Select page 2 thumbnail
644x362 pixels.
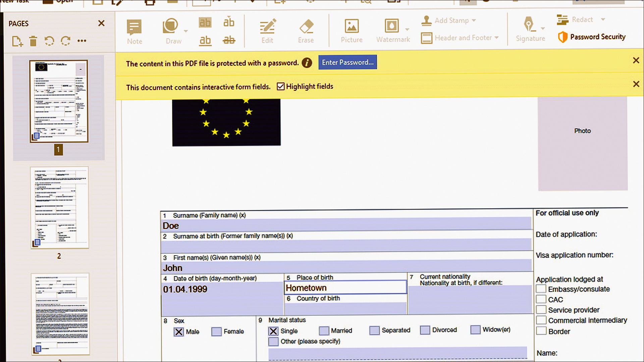point(60,207)
